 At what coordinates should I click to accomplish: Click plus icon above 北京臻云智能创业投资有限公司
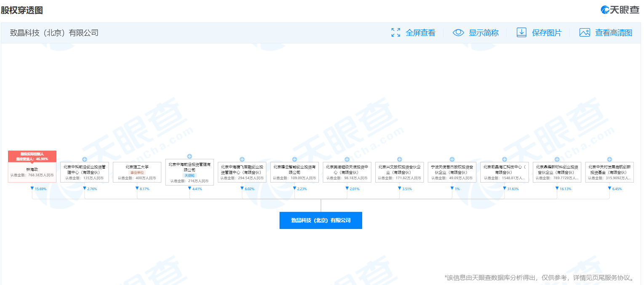click(x=294, y=159)
